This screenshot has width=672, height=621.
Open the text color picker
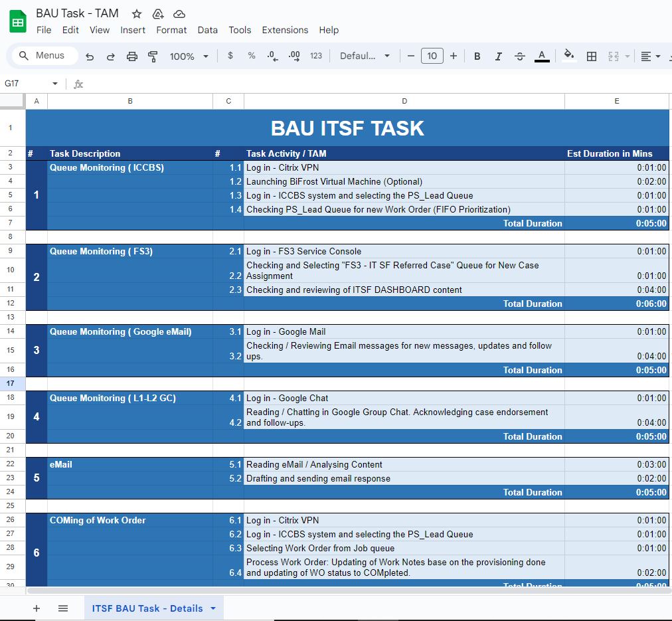(542, 56)
